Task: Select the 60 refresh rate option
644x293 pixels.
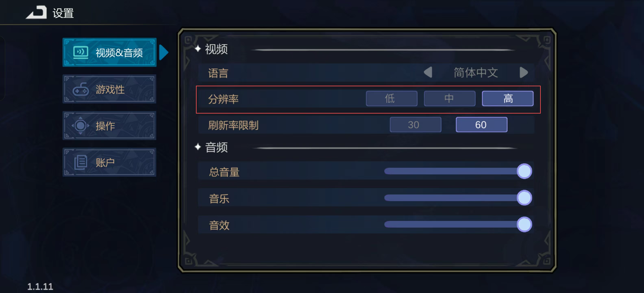Action: coord(481,125)
